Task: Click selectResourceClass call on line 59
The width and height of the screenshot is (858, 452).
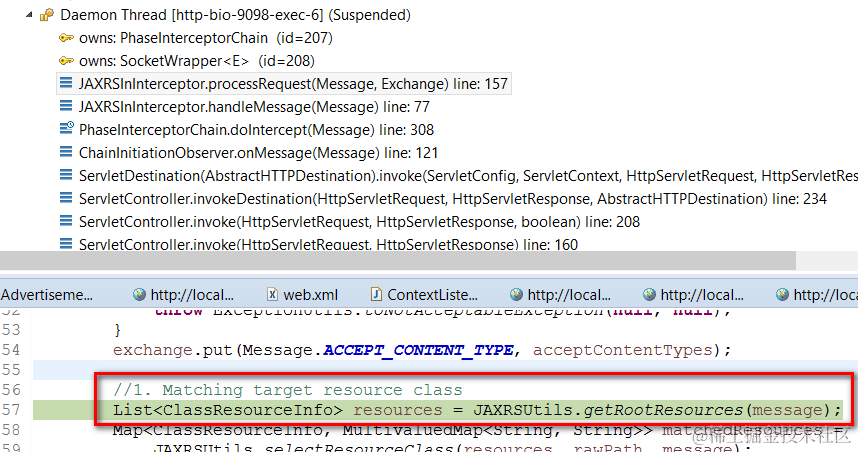Action: 359,448
